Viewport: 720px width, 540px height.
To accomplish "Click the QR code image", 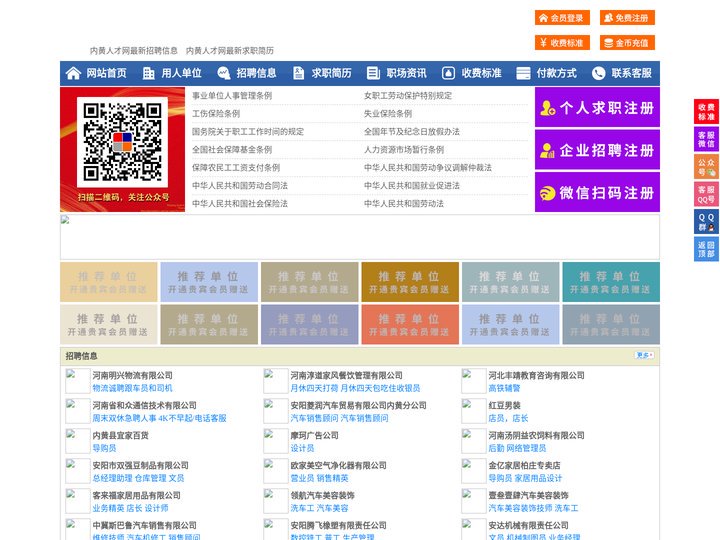I will pyautogui.click(x=122, y=141).
